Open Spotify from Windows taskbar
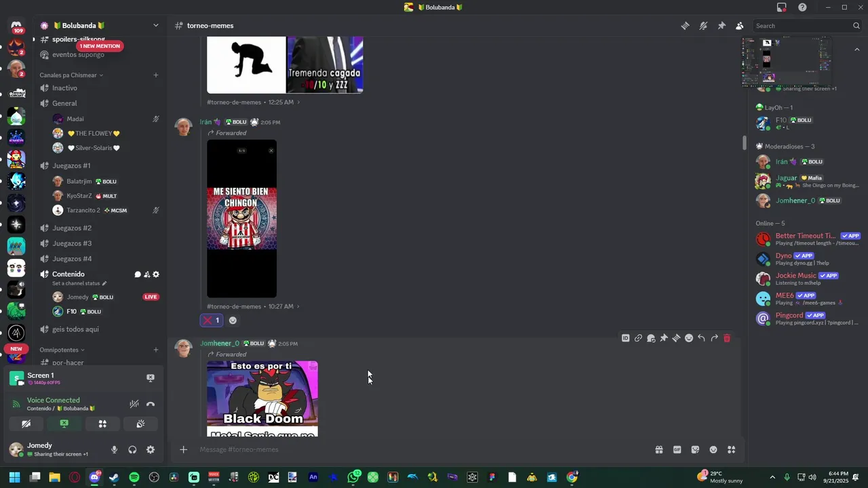The width and height of the screenshot is (868, 488). coord(134,477)
